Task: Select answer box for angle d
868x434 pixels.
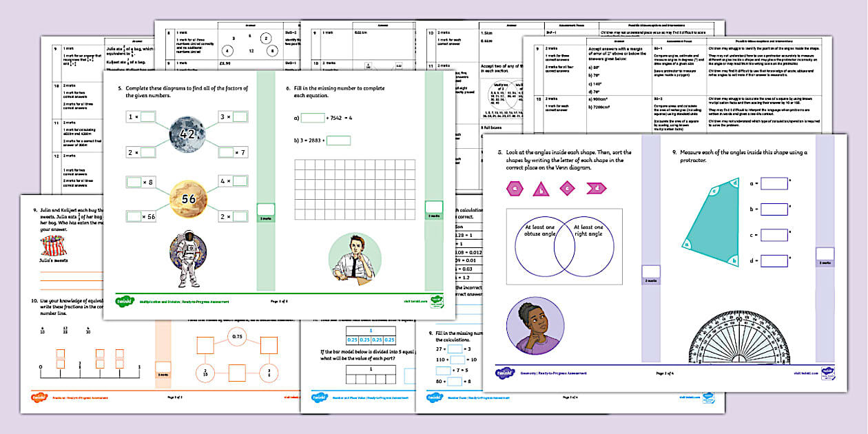Action: (x=774, y=261)
